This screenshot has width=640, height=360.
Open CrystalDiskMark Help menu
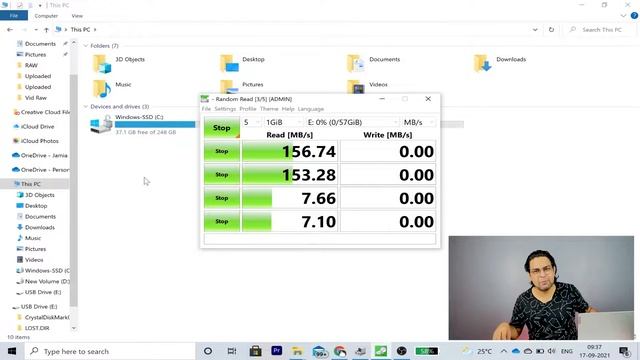point(288,109)
